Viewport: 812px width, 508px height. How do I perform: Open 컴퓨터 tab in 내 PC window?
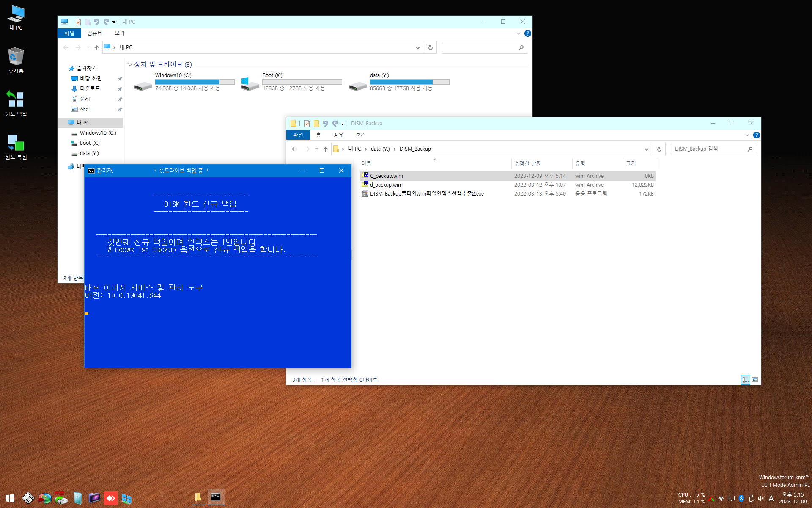[95, 33]
